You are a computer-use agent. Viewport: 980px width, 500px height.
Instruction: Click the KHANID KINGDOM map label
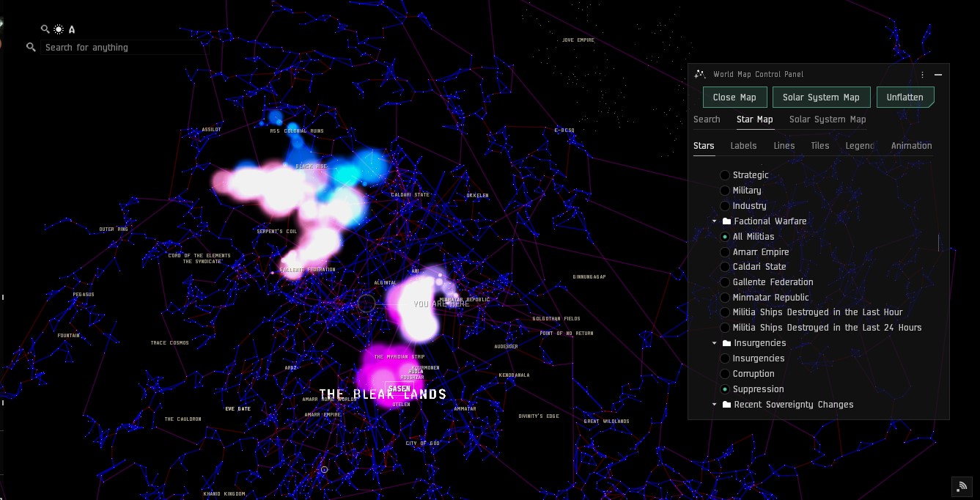(x=224, y=494)
